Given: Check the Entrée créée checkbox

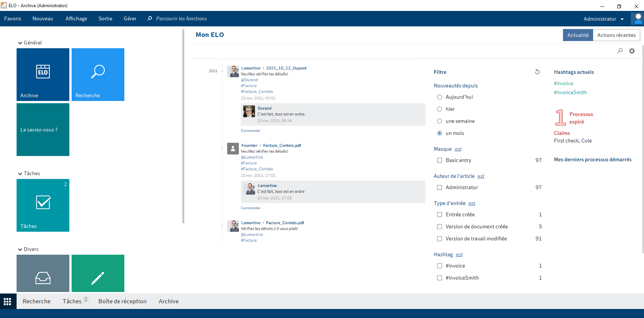Looking at the screenshot, I should tap(439, 214).
